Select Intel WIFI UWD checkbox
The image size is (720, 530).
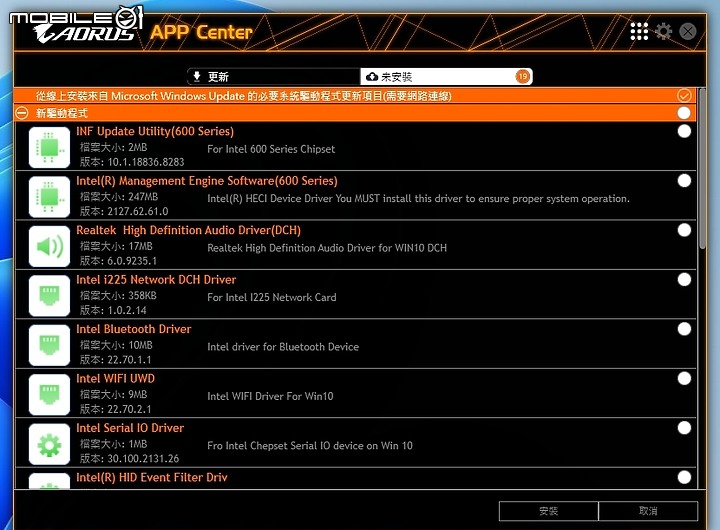[x=684, y=378]
